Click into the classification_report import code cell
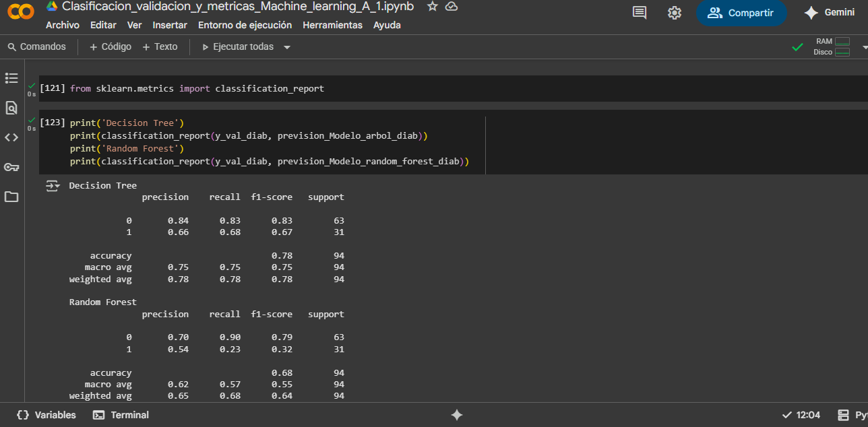Image resolution: width=868 pixels, height=427 pixels. click(453, 88)
